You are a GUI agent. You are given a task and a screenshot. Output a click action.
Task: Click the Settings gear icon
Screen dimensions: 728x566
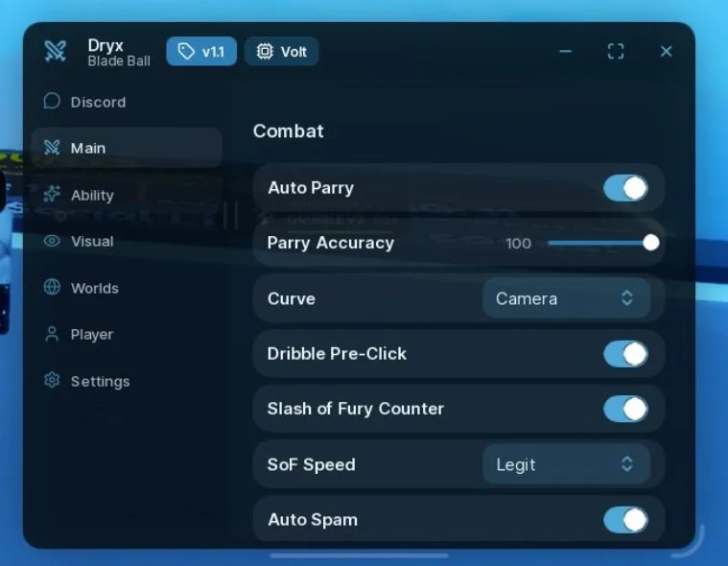coord(52,380)
